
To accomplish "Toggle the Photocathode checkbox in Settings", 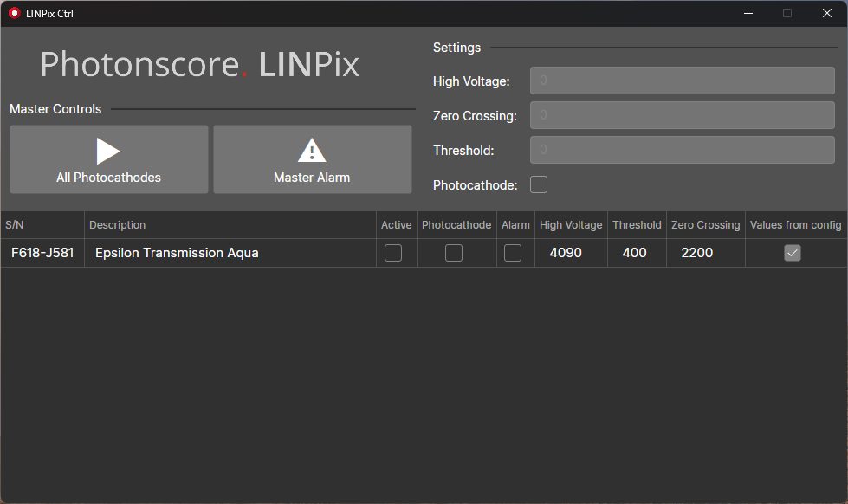I will point(539,184).
